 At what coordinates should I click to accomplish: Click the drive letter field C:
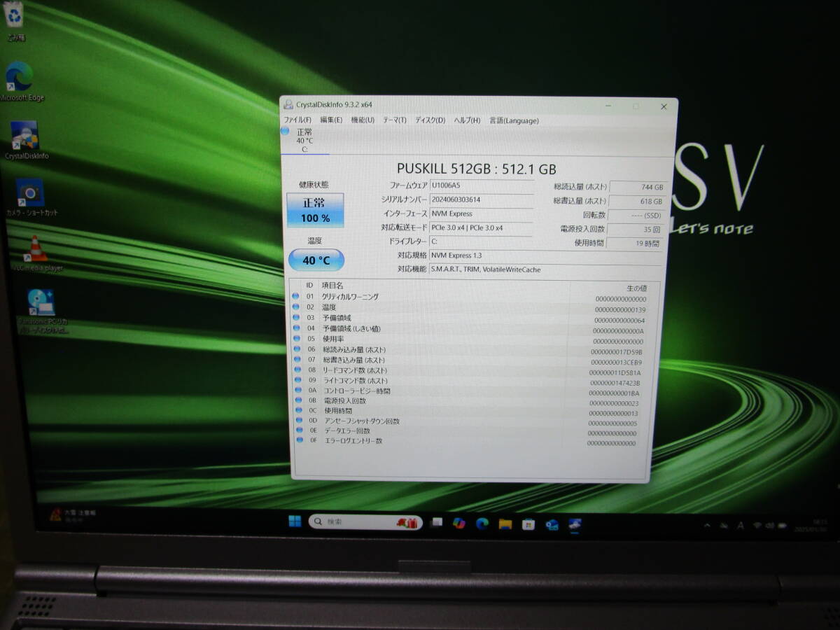tap(482, 241)
